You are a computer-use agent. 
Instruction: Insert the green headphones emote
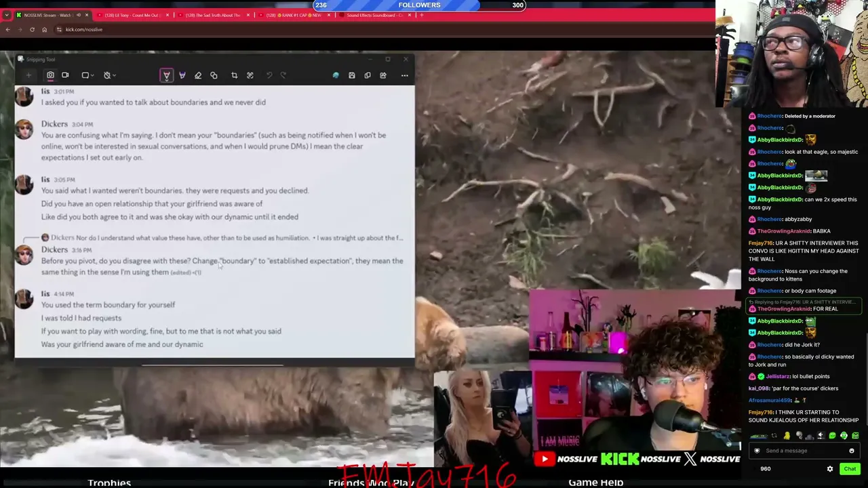click(x=844, y=436)
